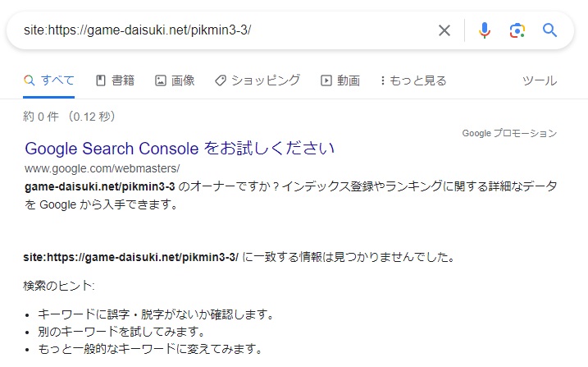The image size is (588, 367).
Task: Click the Google プロモーション label
Action: [x=509, y=133]
